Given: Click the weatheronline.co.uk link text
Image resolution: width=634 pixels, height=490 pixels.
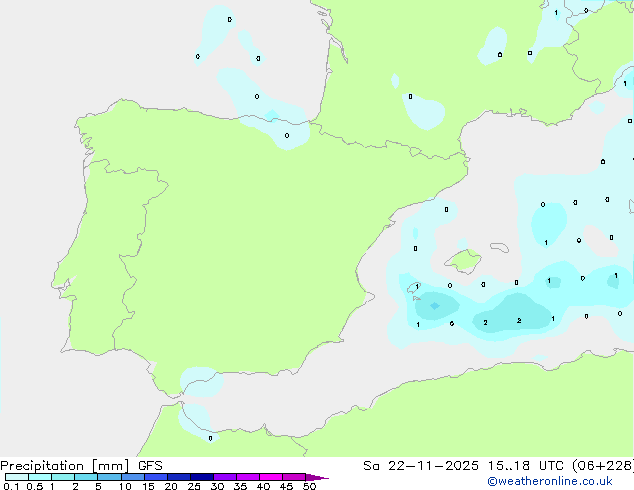Looking at the screenshot, I should 550,481.
